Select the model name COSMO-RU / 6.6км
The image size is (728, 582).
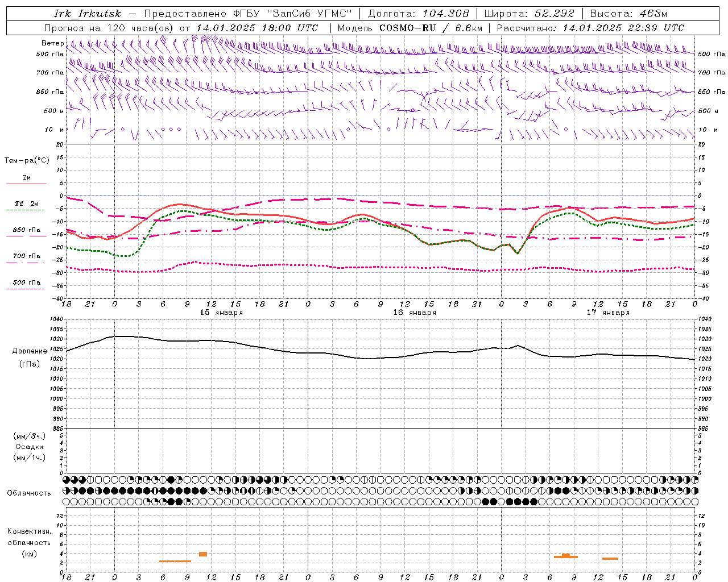pos(431,28)
